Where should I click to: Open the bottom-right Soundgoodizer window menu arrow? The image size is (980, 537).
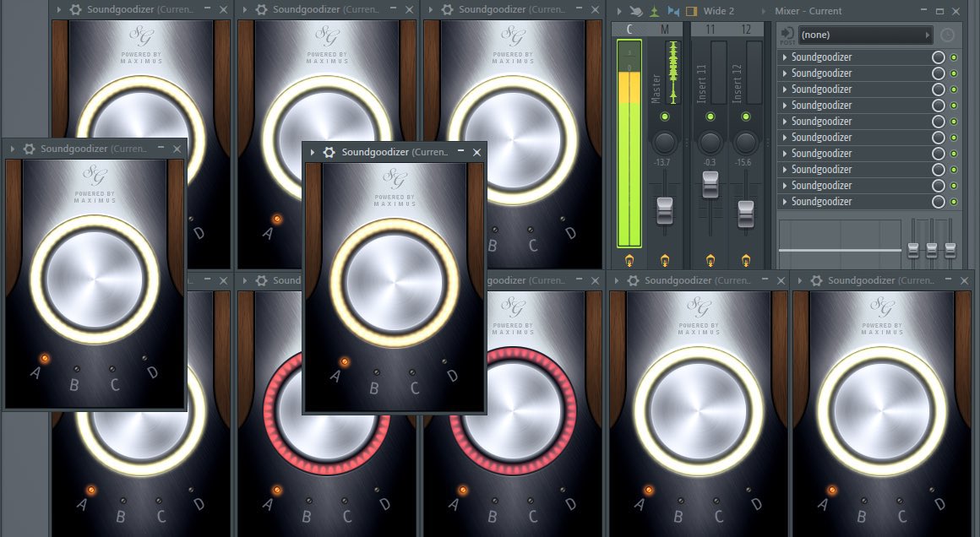(800, 280)
